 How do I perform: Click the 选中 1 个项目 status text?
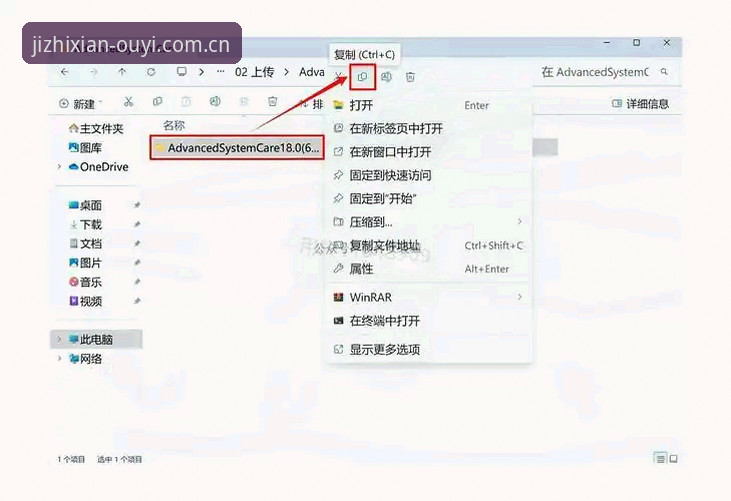pos(120,460)
